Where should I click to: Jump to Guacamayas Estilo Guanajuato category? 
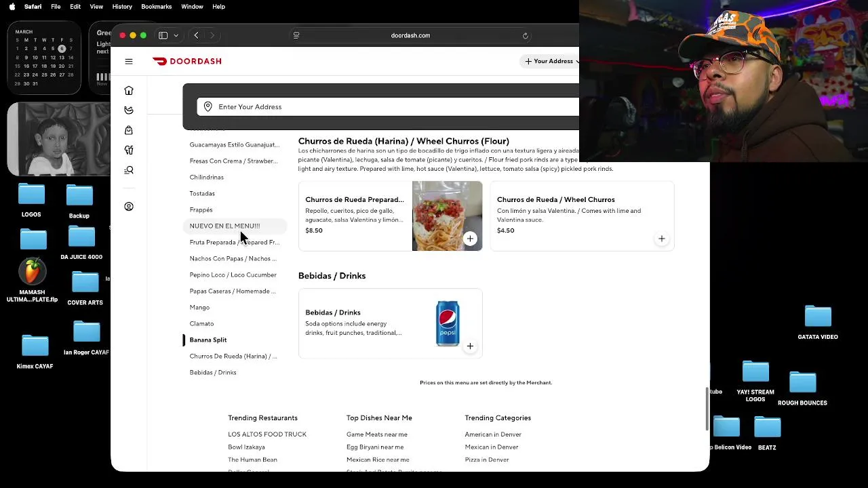(x=235, y=145)
